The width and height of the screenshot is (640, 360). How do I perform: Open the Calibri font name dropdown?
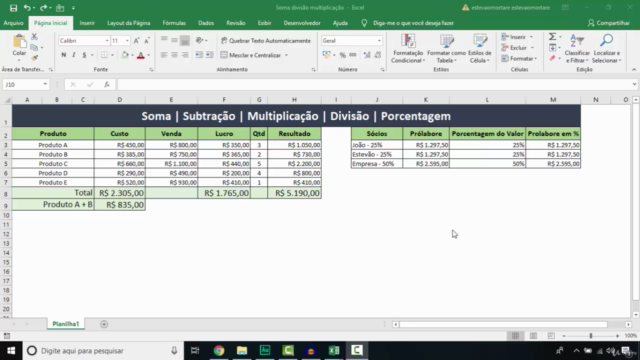[x=107, y=41]
